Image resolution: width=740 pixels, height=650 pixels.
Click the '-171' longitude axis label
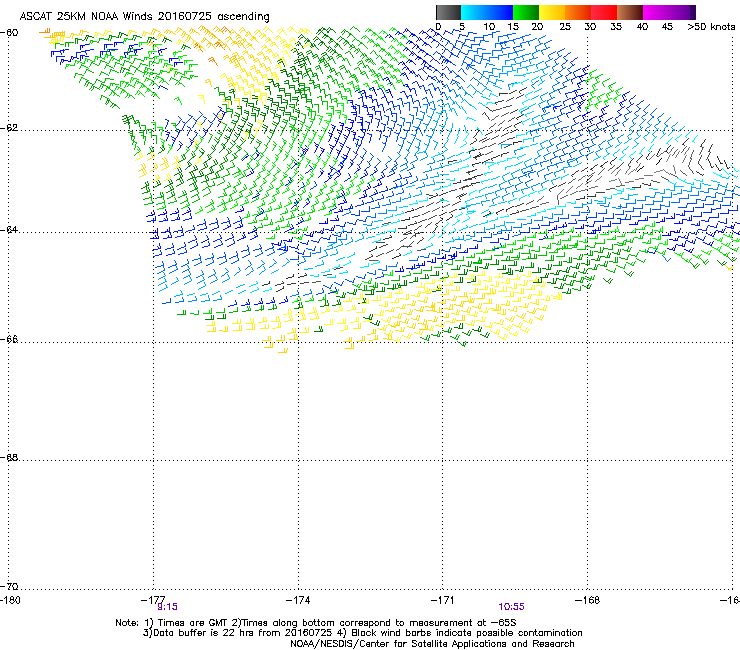[x=443, y=600]
